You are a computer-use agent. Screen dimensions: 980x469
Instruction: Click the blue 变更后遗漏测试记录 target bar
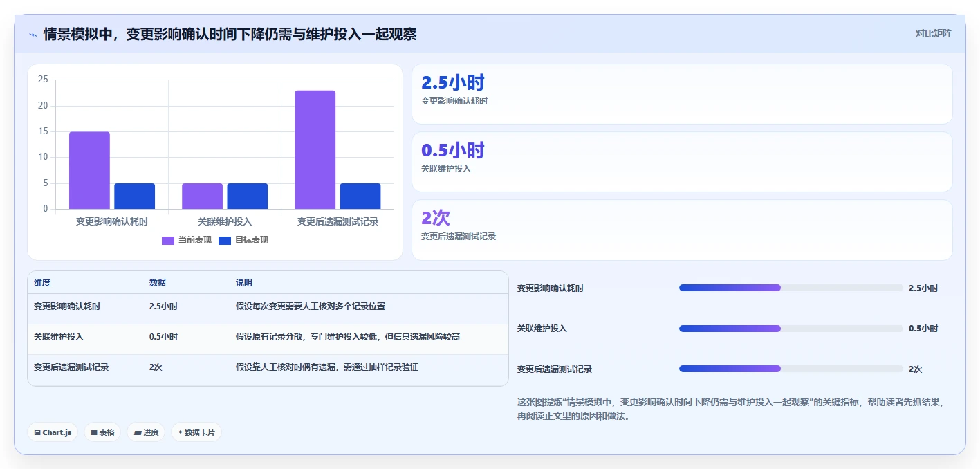(x=360, y=196)
